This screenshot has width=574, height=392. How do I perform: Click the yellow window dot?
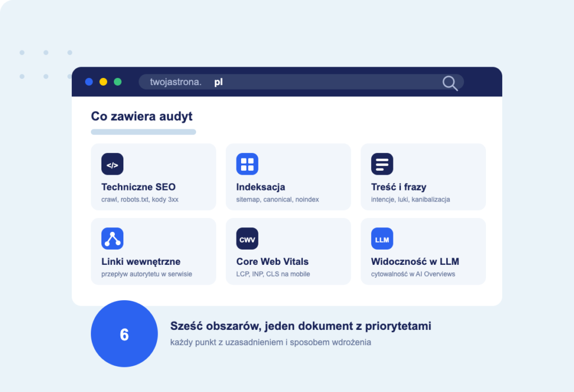click(103, 82)
